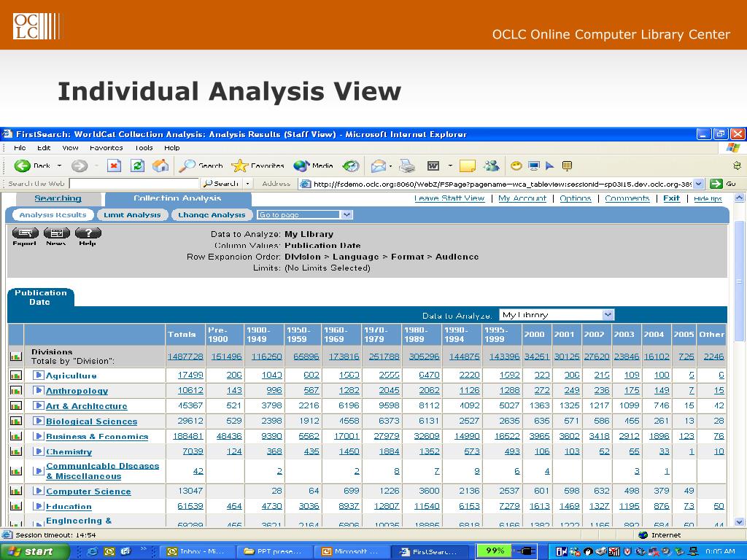This screenshot has height=560, width=747.
Task: Expand the Biological Sciences division row
Action: [x=39, y=421]
